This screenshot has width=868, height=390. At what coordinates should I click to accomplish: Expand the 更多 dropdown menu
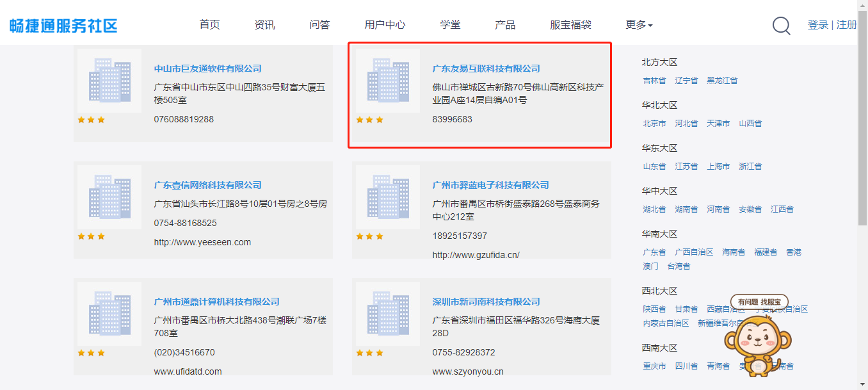(639, 25)
